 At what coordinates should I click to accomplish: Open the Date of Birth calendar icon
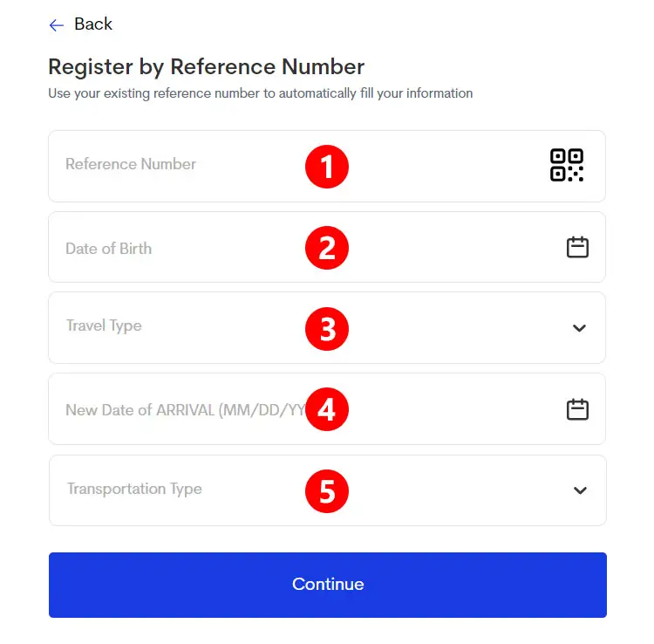pos(577,247)
